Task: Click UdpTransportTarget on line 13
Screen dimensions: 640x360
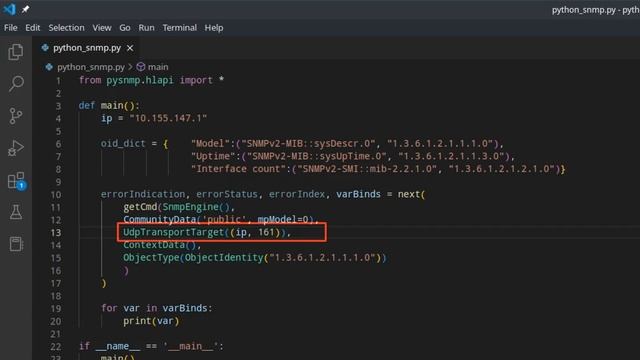Action: pyautogui.click(x=173, y=232)
